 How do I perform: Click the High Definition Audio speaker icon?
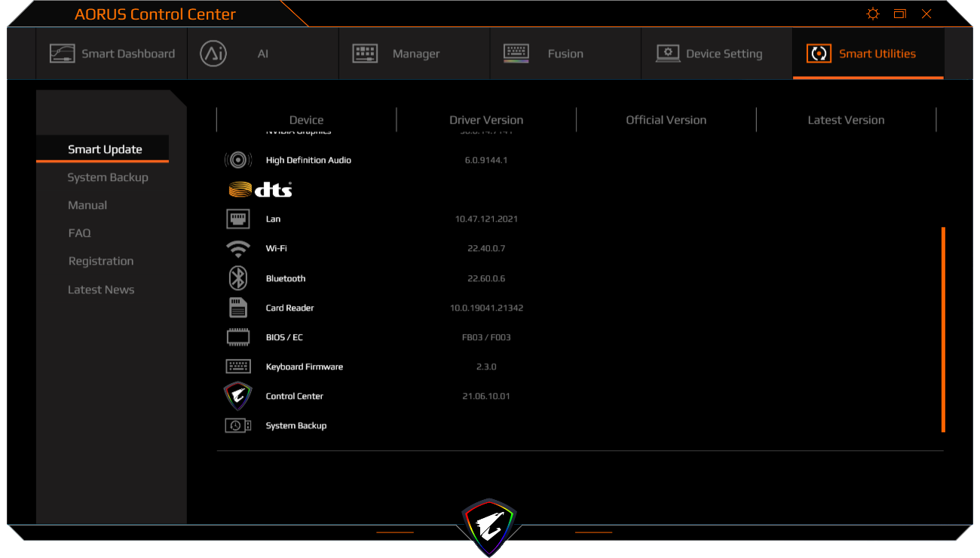[x=238, y=160]
